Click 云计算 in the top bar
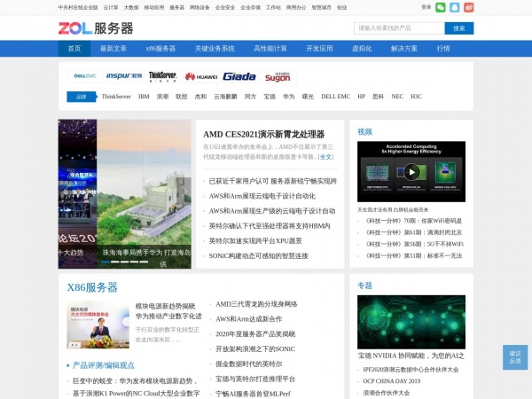 [111, 7]
